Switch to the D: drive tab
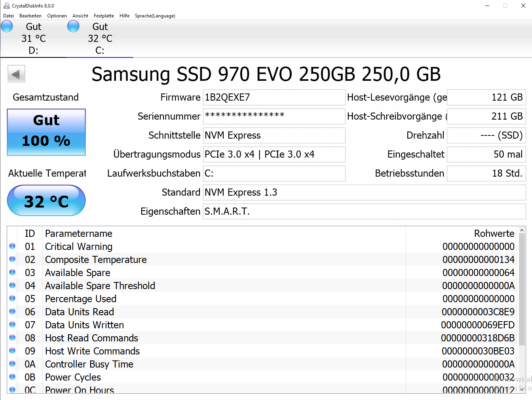Image resolution: width=532 pixels, height=400 pixels. [x=34, y=38]
